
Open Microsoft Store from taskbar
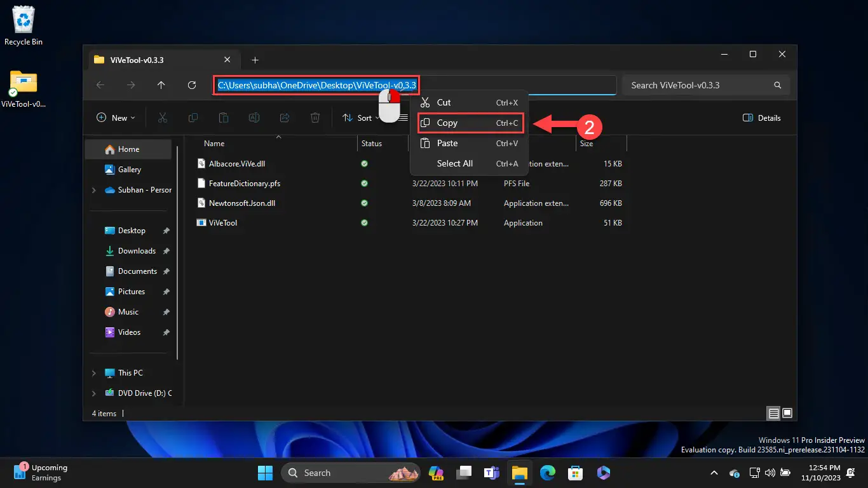pyautogui.click(x=576, y=473)
